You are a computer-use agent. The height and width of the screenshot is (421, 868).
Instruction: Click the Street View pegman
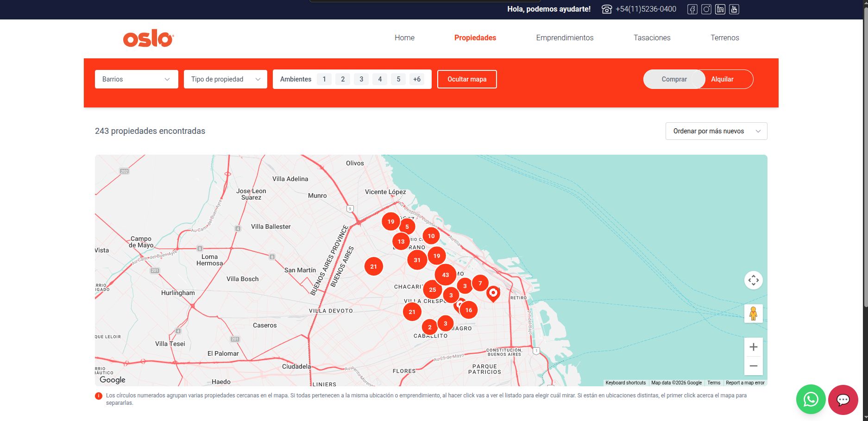[x=754, y=314]
